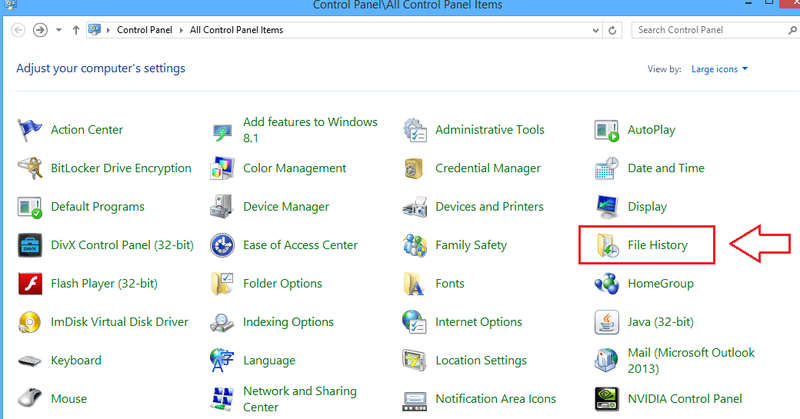Open the Internet Options link

point(479,322)
